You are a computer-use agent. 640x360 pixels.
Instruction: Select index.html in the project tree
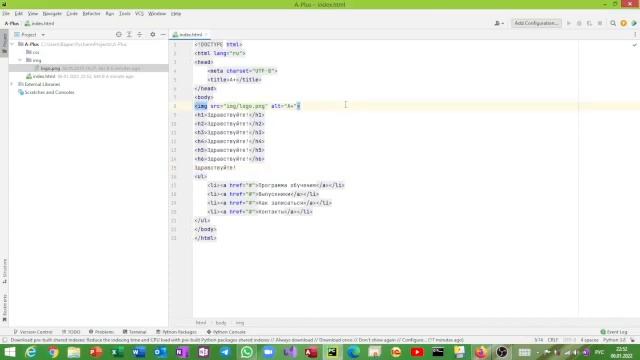pyautogui.click(x=44, y=76)
